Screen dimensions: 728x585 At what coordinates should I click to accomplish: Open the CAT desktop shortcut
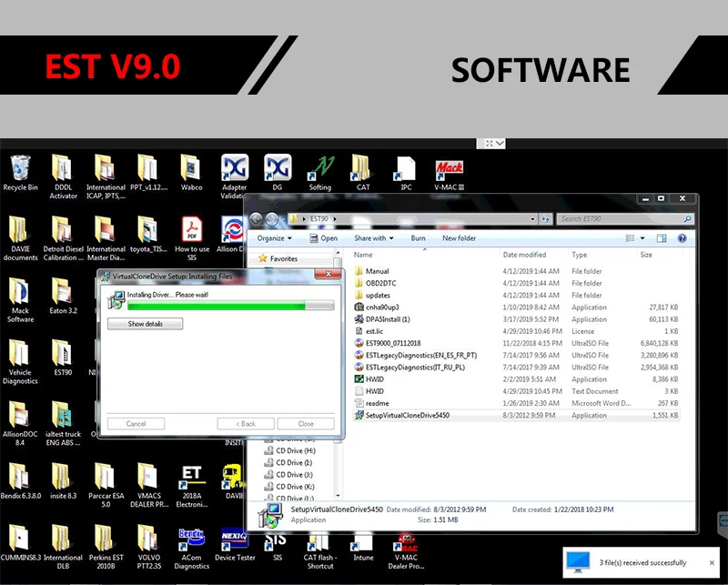[x=363, y=173]
